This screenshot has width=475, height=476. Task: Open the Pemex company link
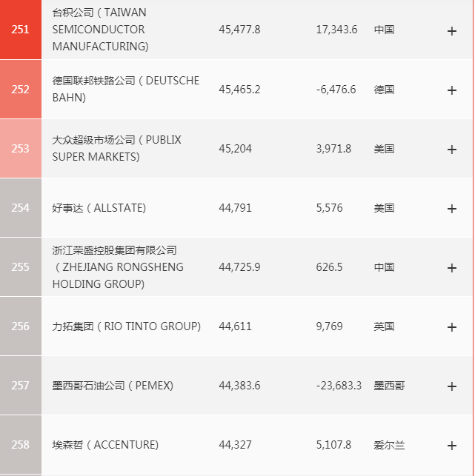point(113,386)
